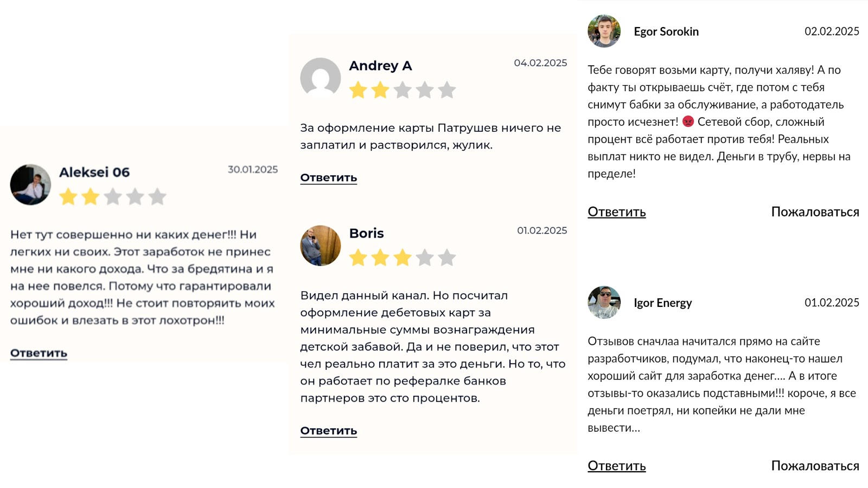
Task: Open the Egor Sorokin username
Action: tap(666, 31)
